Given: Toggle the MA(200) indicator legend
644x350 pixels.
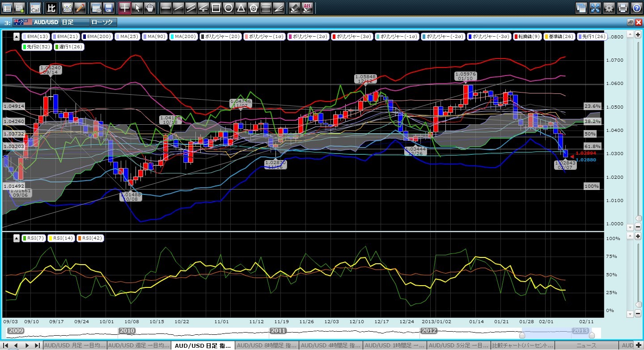Looking at the screenshot, I should click(x=183, y=37).
